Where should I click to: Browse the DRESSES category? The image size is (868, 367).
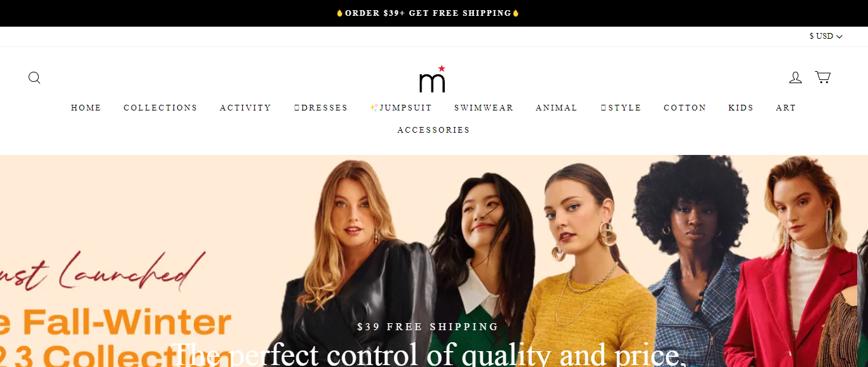pos(321,108)
